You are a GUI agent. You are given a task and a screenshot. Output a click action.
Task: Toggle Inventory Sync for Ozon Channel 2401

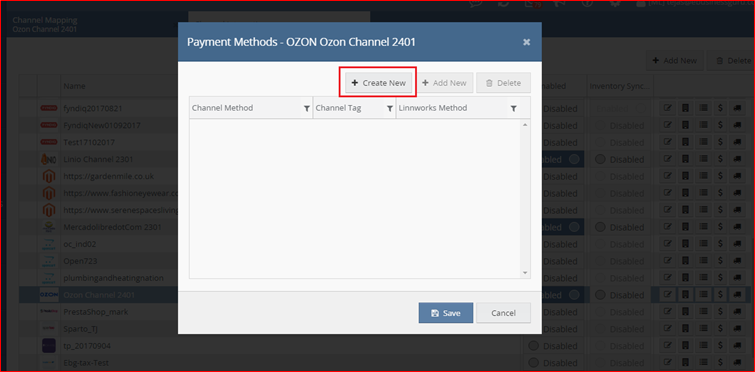coord(620,295)
